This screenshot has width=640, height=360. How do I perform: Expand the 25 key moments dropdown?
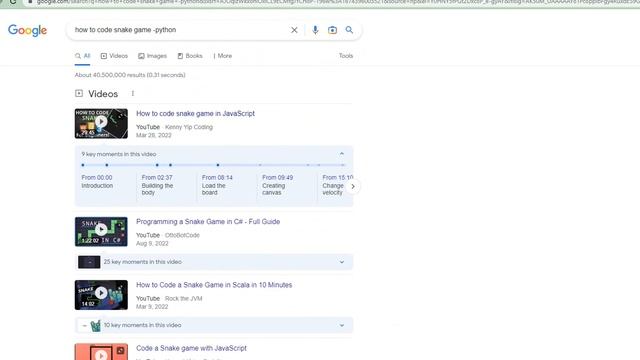click(342, 262)
